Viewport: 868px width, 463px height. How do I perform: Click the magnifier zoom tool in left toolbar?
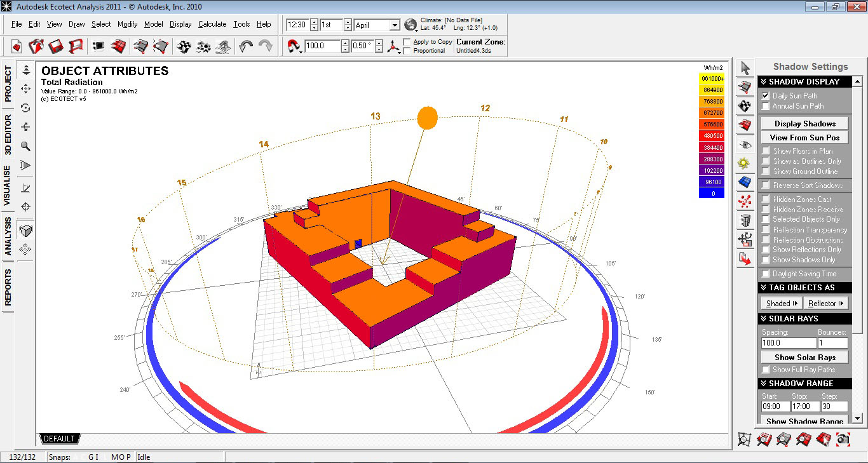[26, 146]
